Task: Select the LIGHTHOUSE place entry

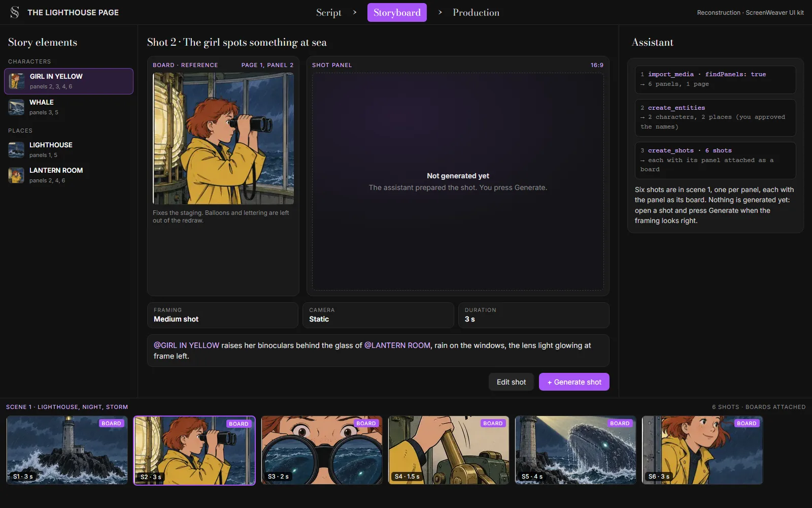Action: pos(69,150)
